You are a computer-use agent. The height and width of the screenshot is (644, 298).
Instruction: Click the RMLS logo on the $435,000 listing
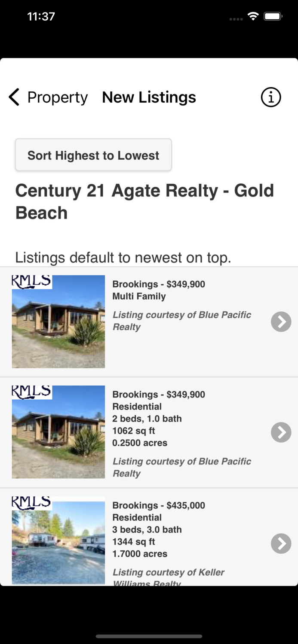tap(31, 501)
